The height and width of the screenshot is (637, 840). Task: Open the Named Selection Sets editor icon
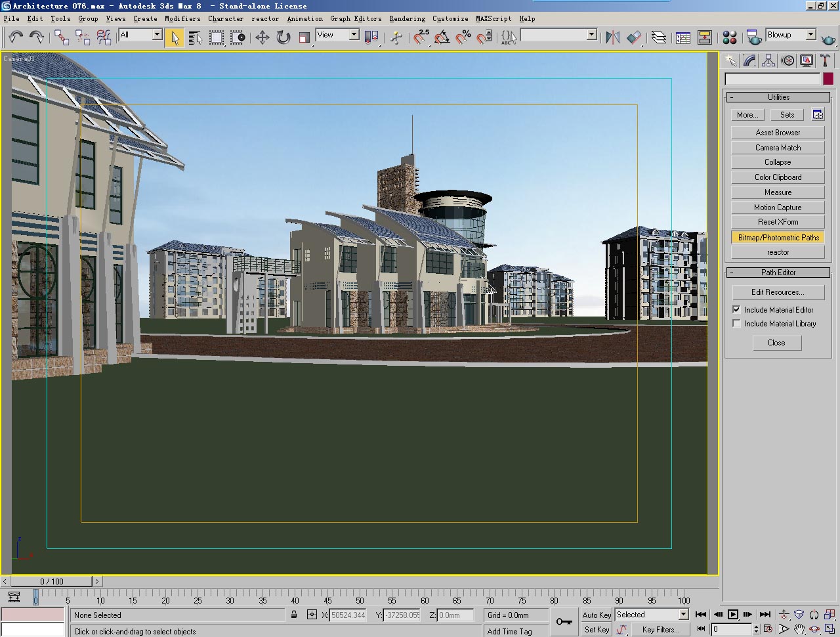(509, 37)
